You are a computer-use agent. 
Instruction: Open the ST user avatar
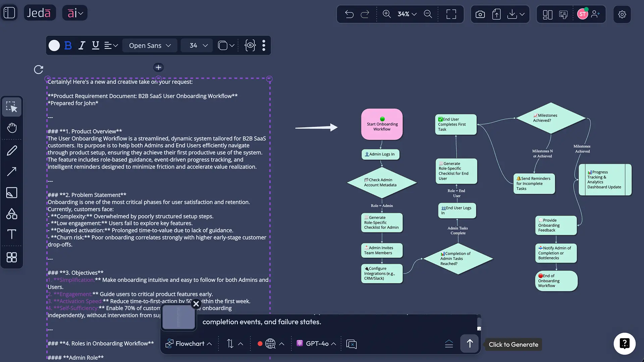pos(583,14)
